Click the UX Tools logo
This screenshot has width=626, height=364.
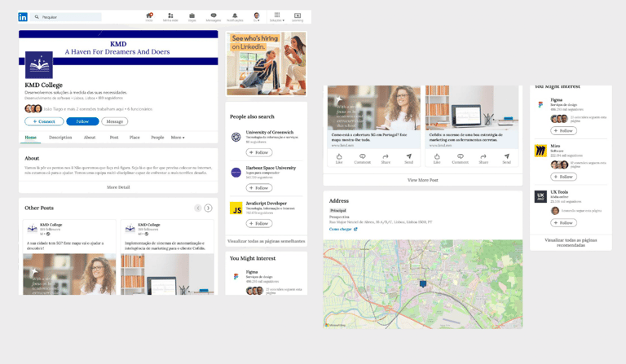(x=540, y=196)
